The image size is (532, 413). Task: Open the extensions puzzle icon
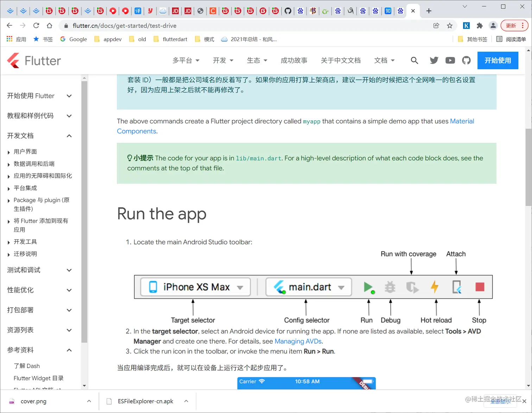[480, 25]
